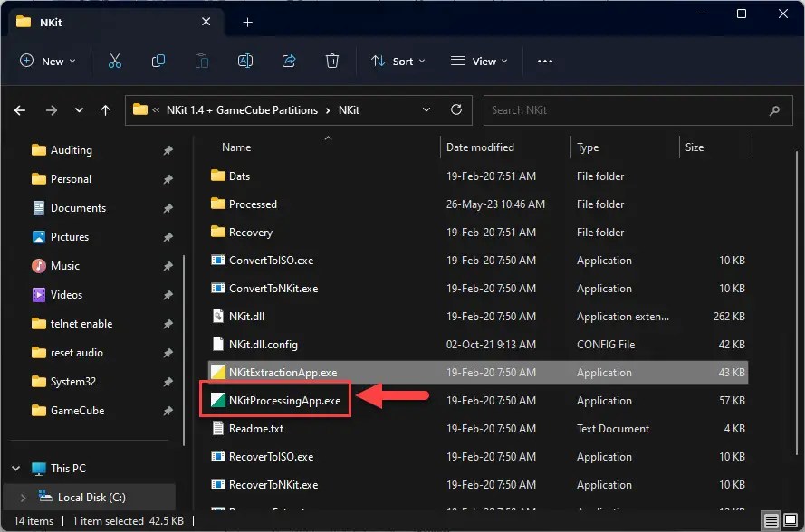Click the Copy icon in toolbar
This screenshot has width=805, height=532.
[158, 61]
